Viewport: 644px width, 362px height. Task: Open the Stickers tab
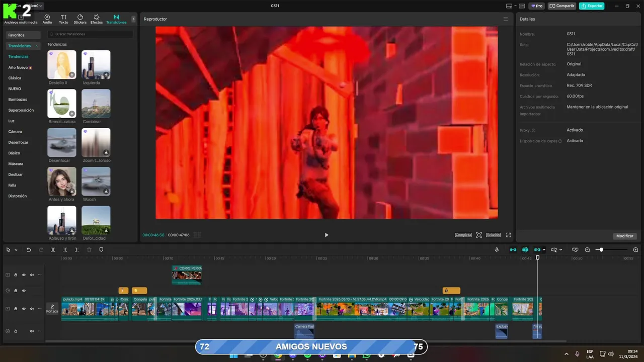(x=80, y=19)
